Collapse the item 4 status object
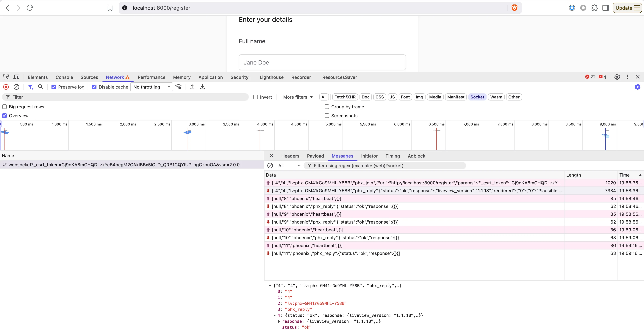This screenshot has width=644, height=333. [x=274, y=315]
